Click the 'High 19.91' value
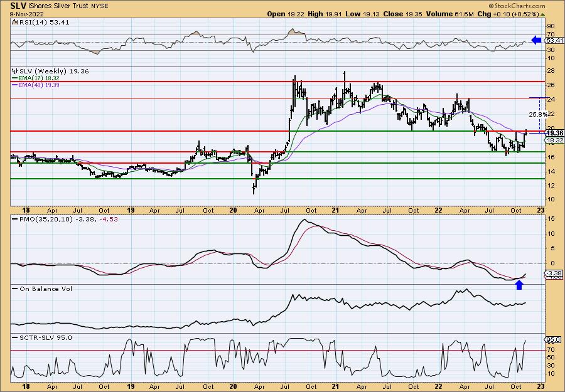This screenshot has height=392, width=565. (324, 14)
